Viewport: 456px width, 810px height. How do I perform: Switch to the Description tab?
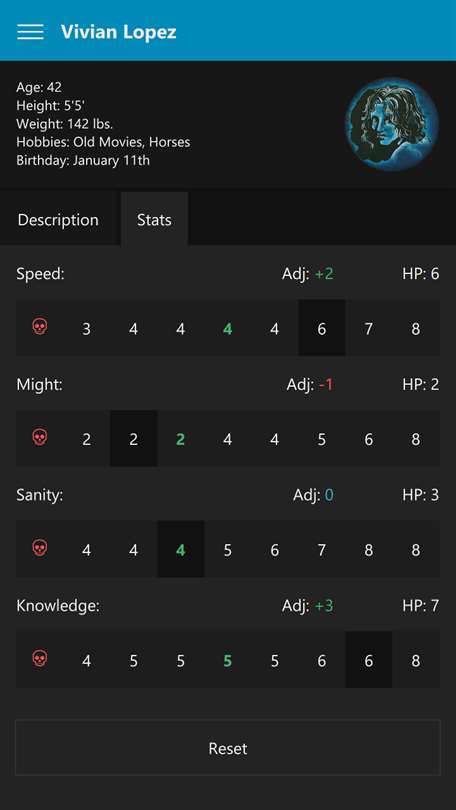pos(58,220)
